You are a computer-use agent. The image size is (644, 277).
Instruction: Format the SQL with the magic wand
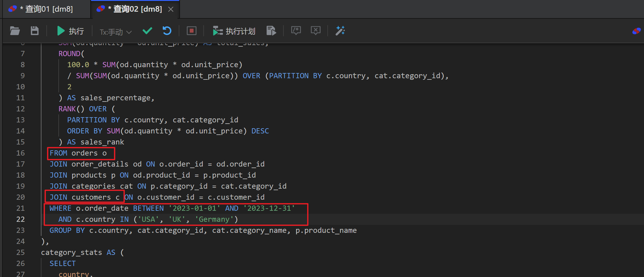340,31
